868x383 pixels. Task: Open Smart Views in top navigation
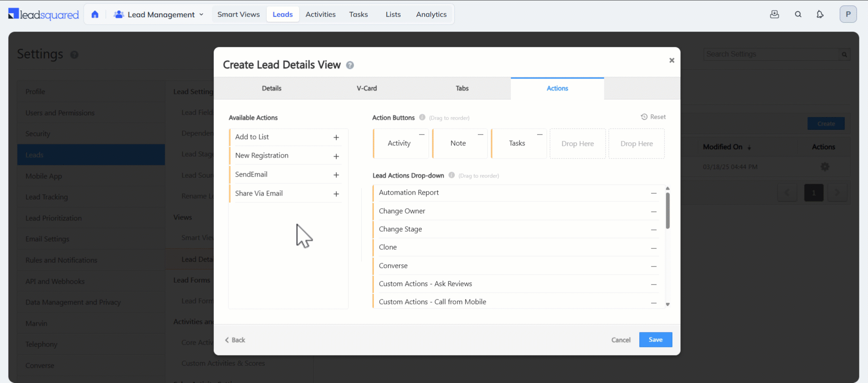click(x=239, y=14)
